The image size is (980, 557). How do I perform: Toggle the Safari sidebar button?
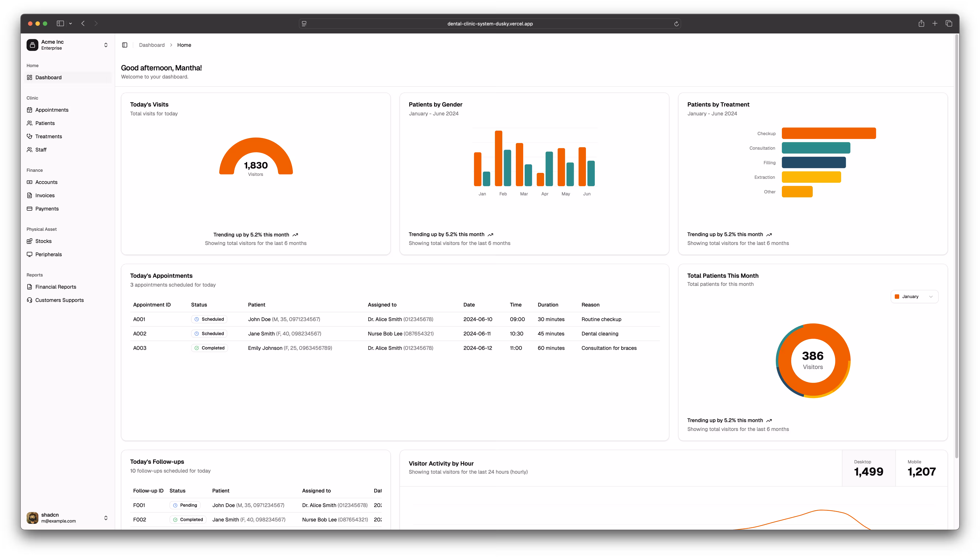pos(60,24)
